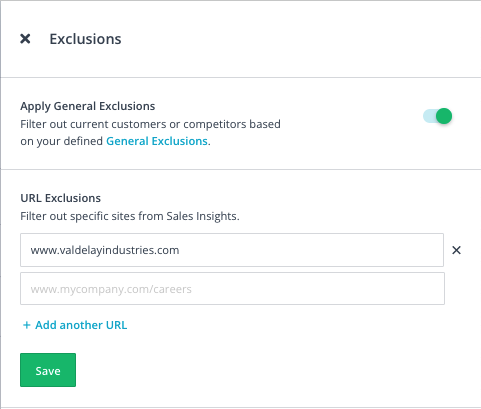Save the exclusion settings
The image size is (481, 409).
click(48, 370)
